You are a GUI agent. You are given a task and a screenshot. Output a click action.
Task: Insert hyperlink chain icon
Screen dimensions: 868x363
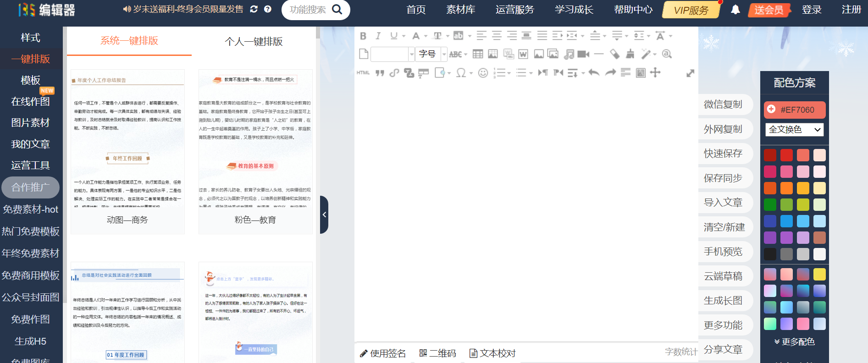[394, 73]
